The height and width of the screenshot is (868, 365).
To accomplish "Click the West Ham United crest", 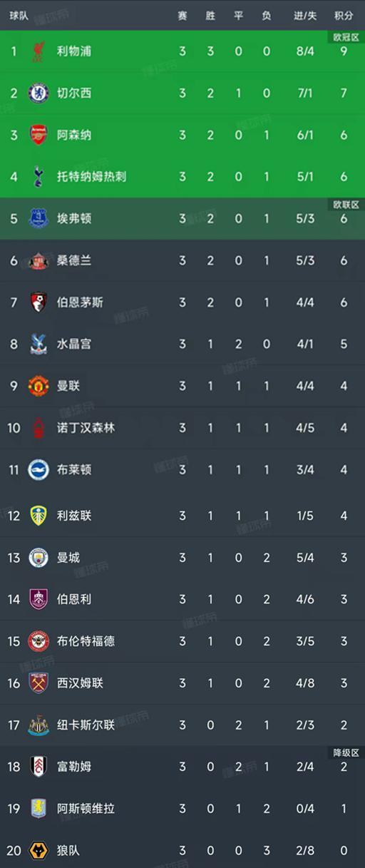I will pyautogui.click(x=38, y=683).
